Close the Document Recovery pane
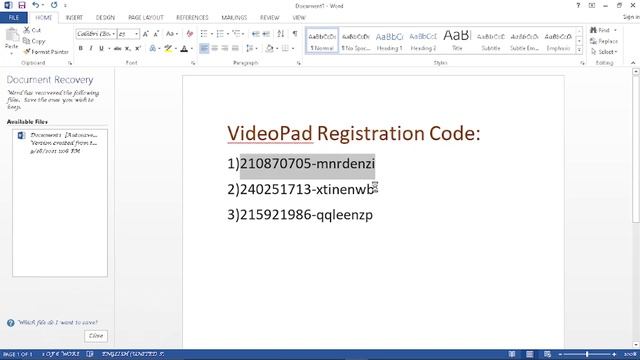The width and height of the screenshot is (640, 360). (96, 336)
